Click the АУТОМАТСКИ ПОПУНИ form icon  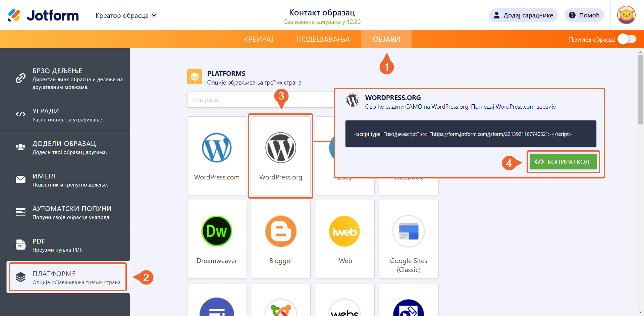(x=20, y=212)
